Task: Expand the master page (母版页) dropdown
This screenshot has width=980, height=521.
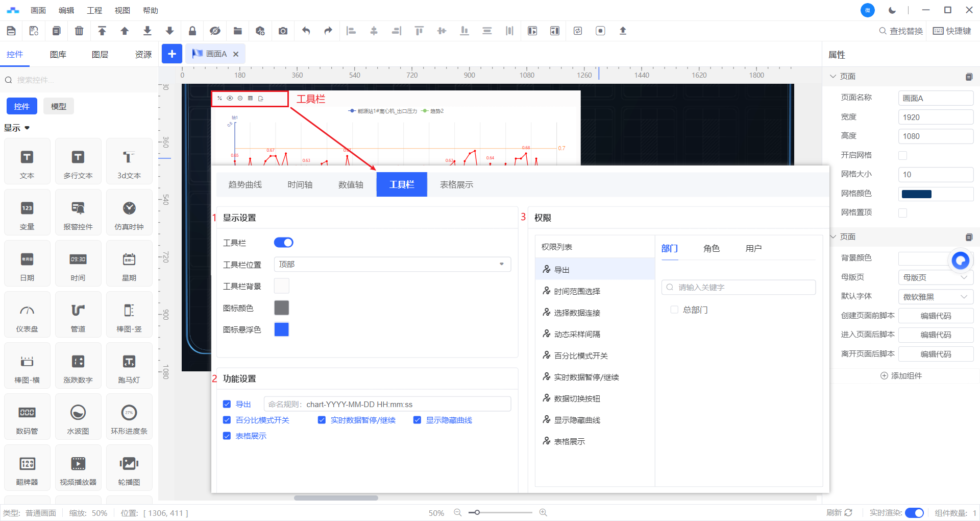Action: 935,277
